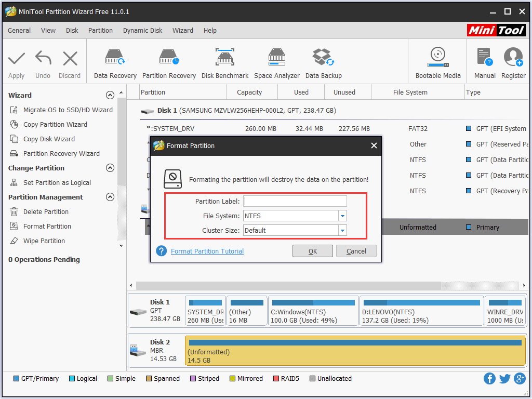This screenshot has width=532, height=399.
Task: Sort by the File System column header
Action: coord(418,92)
